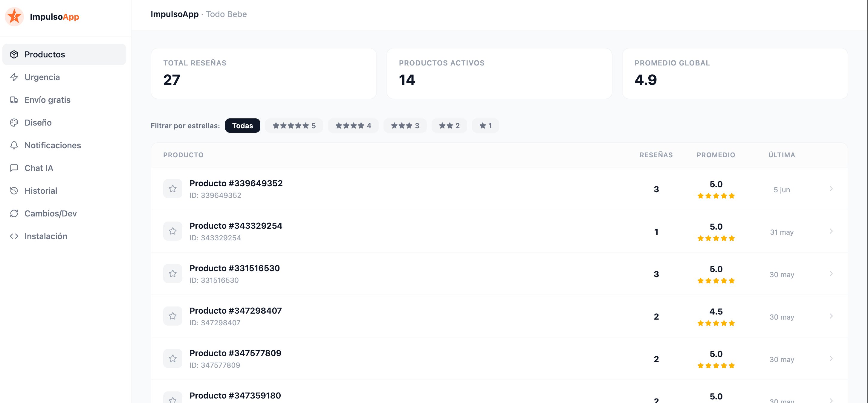The image size is (868, 403).
Task: Click the RESEÑAS column header
Action: (x=656, y=155)
